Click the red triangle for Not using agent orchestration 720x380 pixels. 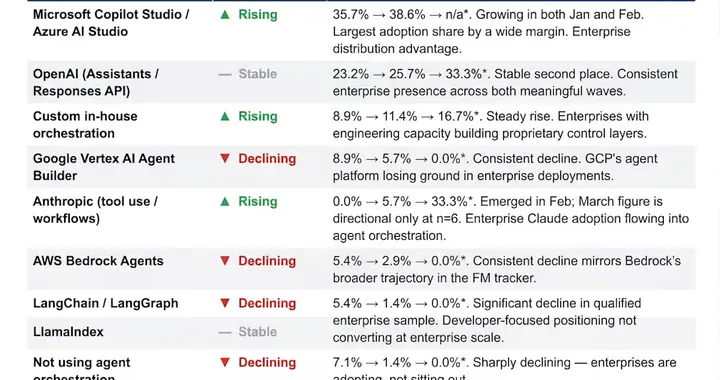[225, 363]
